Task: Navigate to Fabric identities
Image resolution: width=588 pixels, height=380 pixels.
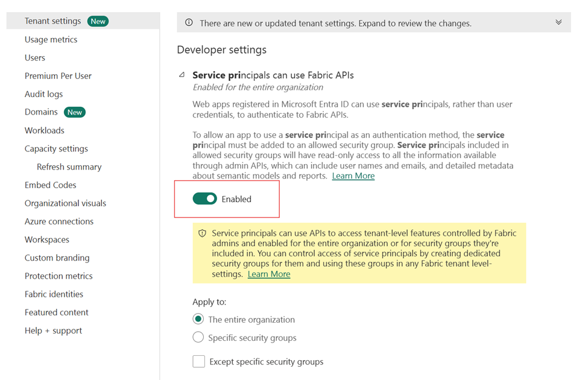Action: click(54, 294)
